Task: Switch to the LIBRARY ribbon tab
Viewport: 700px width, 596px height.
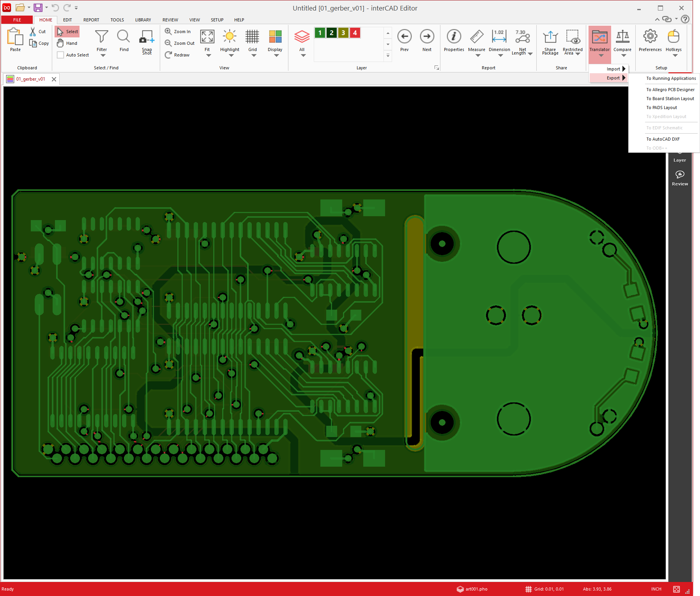Action: tap(143, 20)
